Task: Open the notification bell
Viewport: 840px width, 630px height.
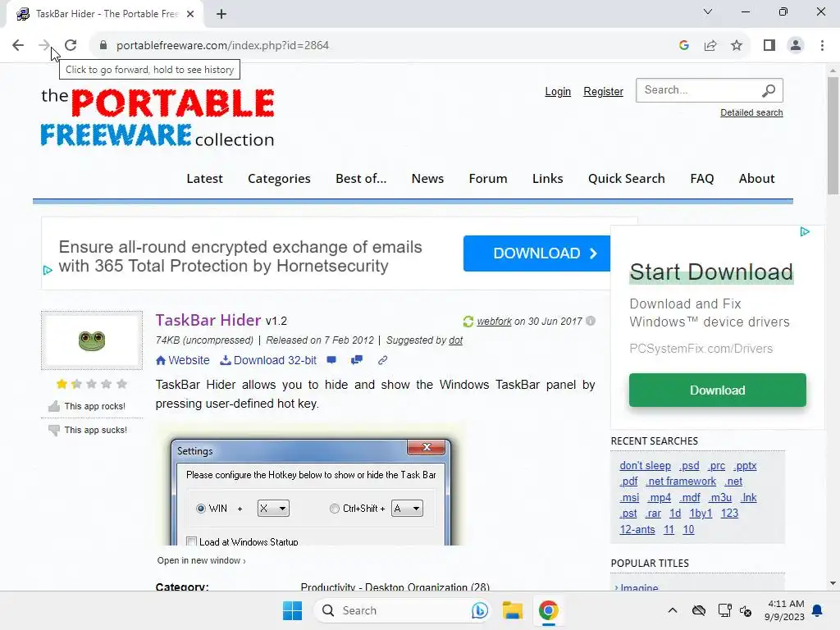Action: 818,610
